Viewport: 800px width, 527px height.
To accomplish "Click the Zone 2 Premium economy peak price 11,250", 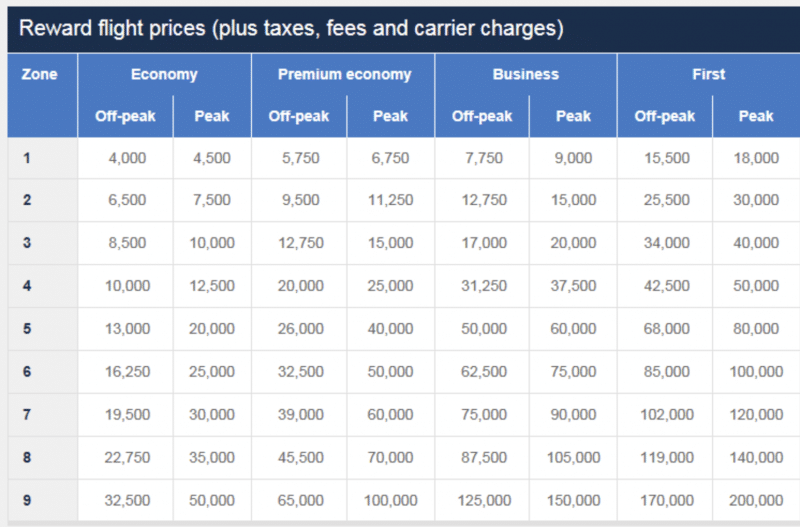I will point(390,200).
